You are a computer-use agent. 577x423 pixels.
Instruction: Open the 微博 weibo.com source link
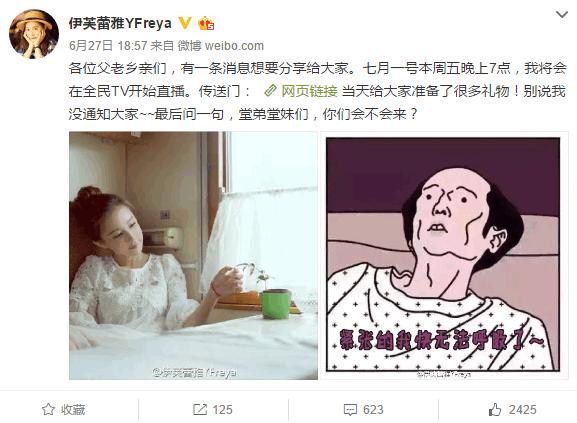[221, 46]
